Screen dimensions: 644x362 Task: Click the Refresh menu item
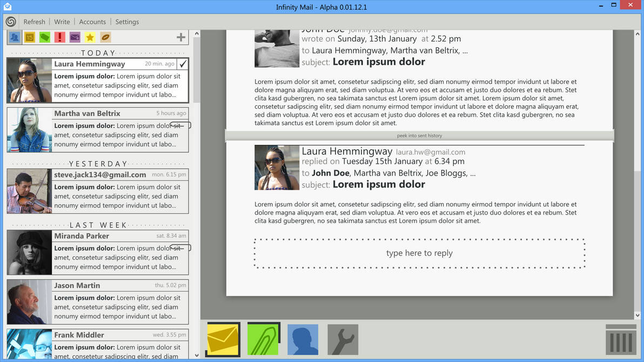coord(34,22)
